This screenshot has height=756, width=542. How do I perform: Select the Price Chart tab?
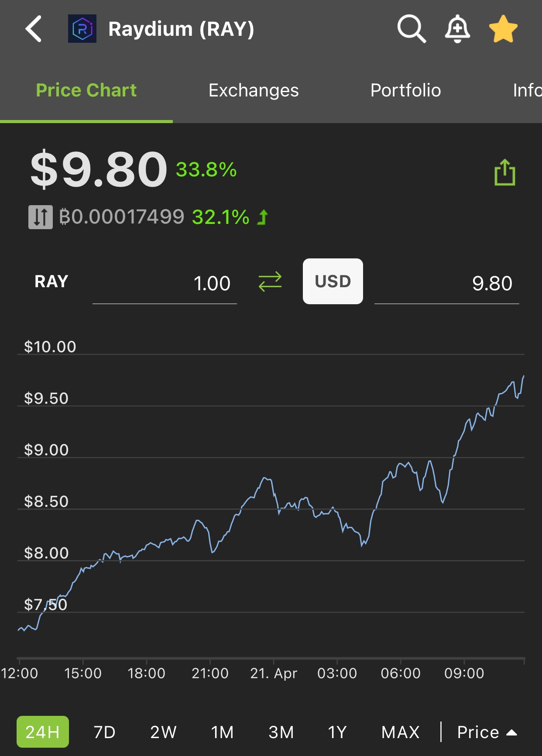tap(86, 90)
